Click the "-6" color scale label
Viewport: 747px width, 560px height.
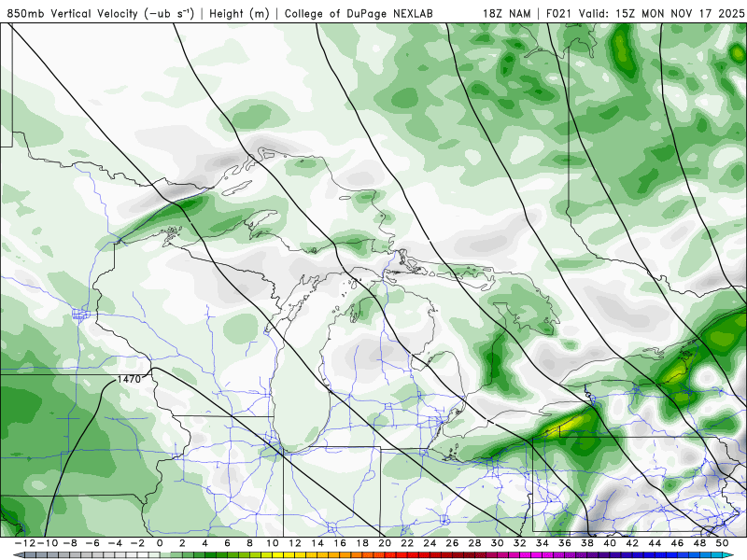click(x=92, y=543)
